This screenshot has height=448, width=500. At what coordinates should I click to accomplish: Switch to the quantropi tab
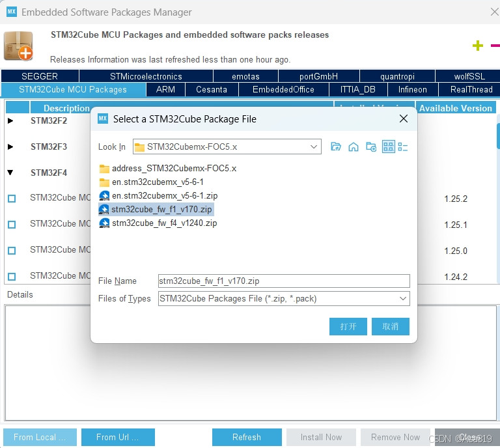[x=397, y=76]
